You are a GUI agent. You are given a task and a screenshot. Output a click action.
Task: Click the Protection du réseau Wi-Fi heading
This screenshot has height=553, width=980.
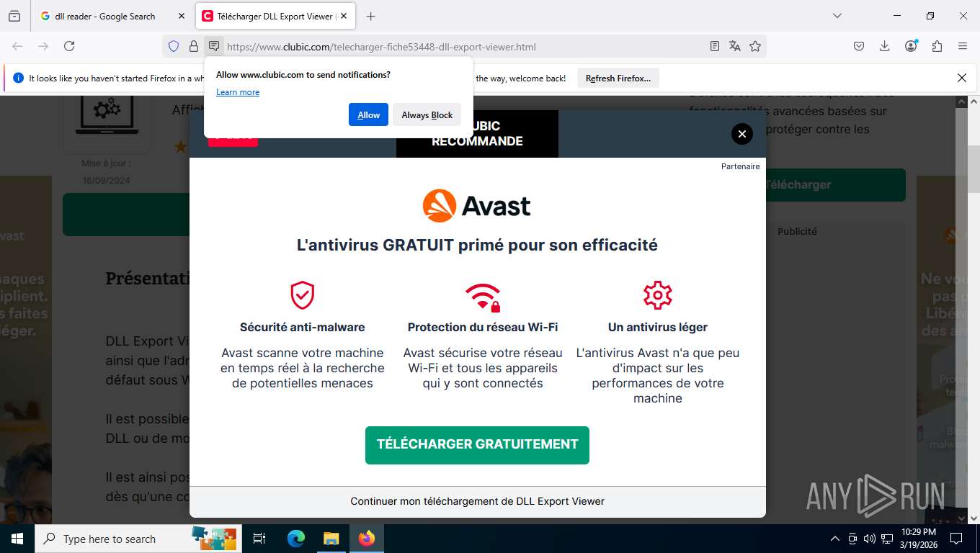(x=483, y=327)
